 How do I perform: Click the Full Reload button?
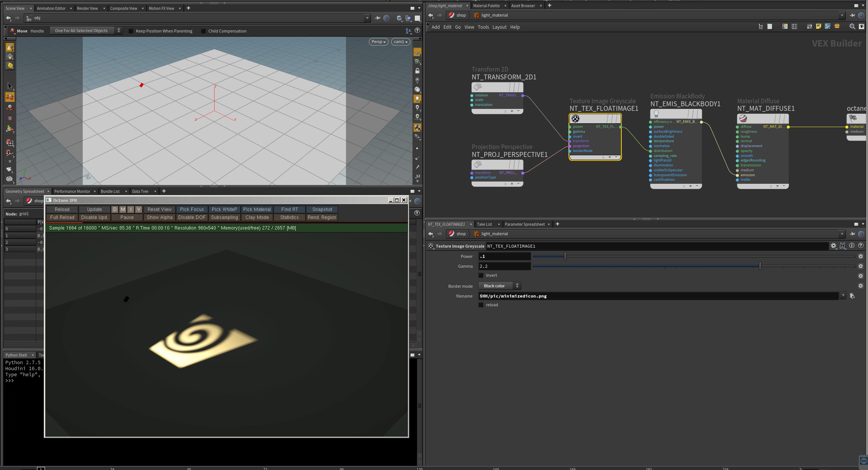click(62, 217)
